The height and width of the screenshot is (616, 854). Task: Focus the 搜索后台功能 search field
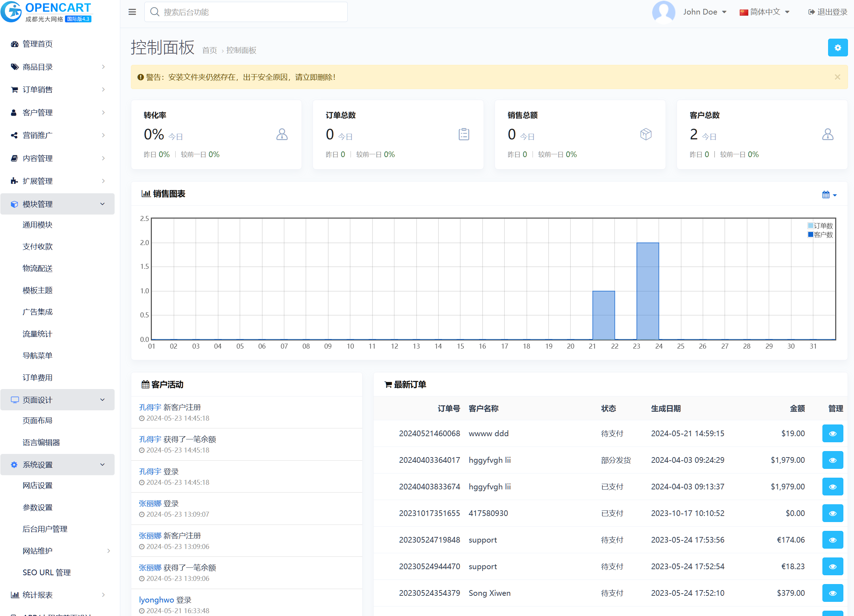click(246, 12)
